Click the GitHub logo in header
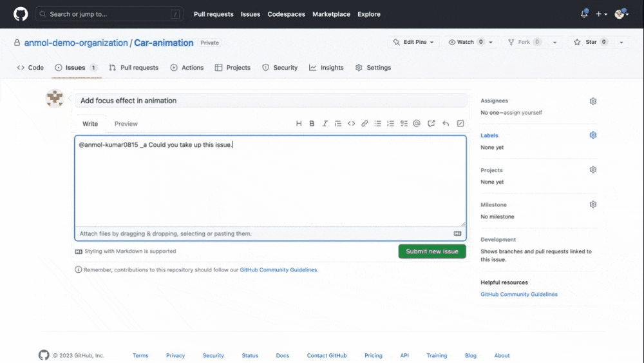This screenshot has width=644, height=363. [x=21, y=14]
